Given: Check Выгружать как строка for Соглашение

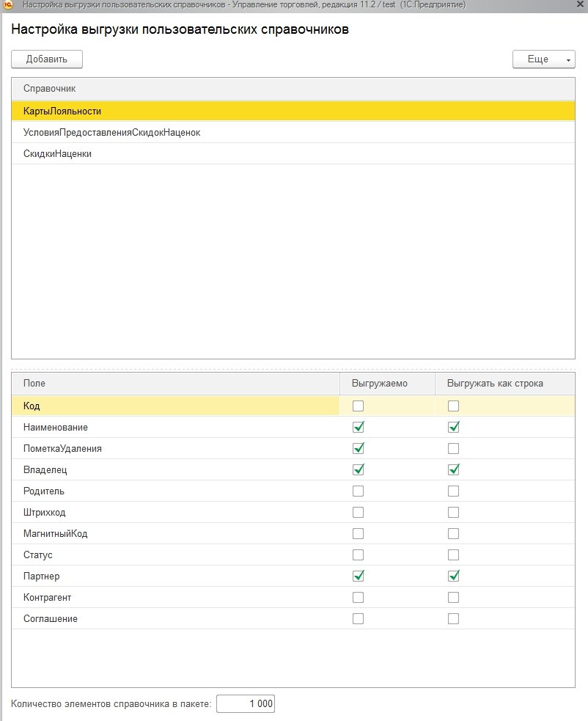Looking at the screenshot, I should 453,618.
